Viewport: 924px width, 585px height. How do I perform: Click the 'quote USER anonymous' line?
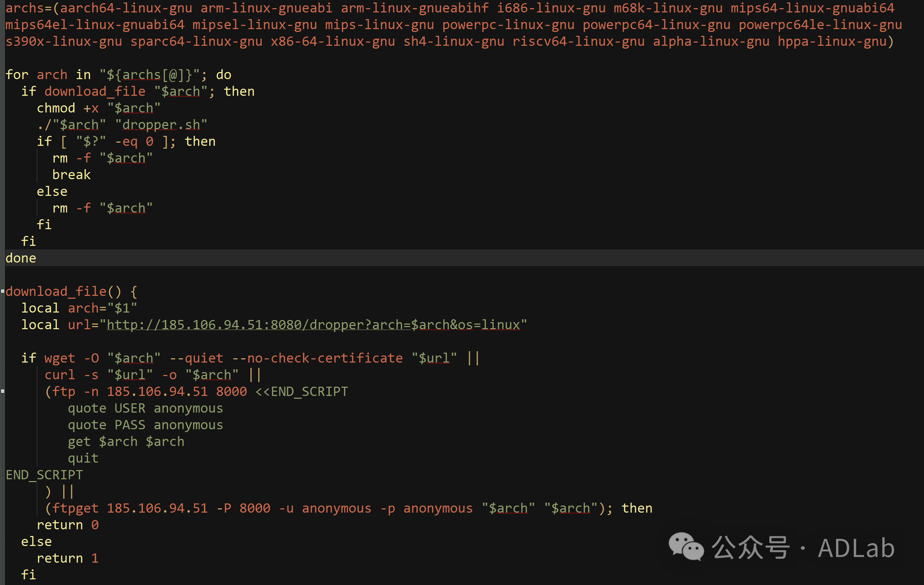click(x=145, y=408)
